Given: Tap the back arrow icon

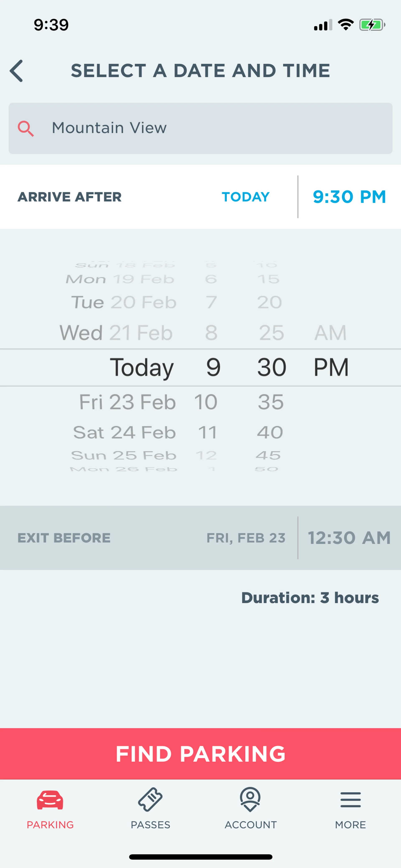Looking at the screenshot, I should tap(16, 71).
